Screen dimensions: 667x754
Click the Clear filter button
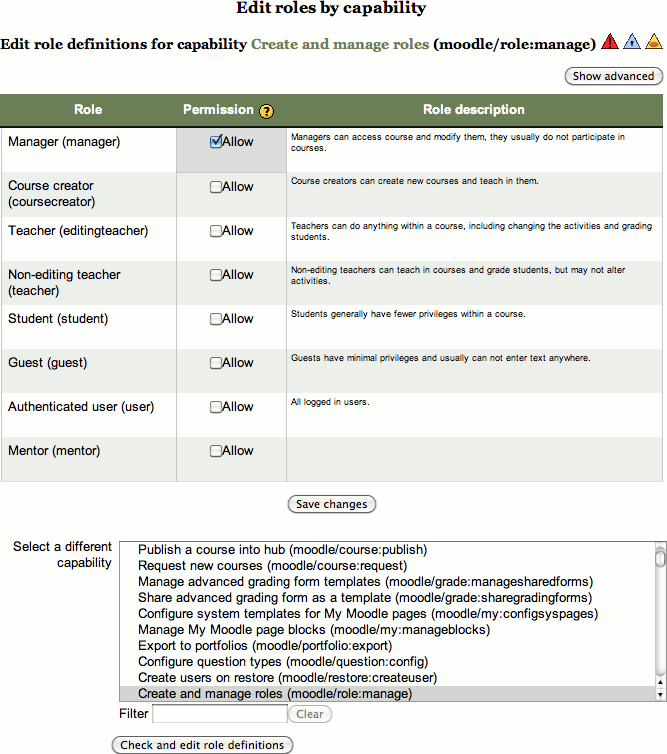[310, 714]
